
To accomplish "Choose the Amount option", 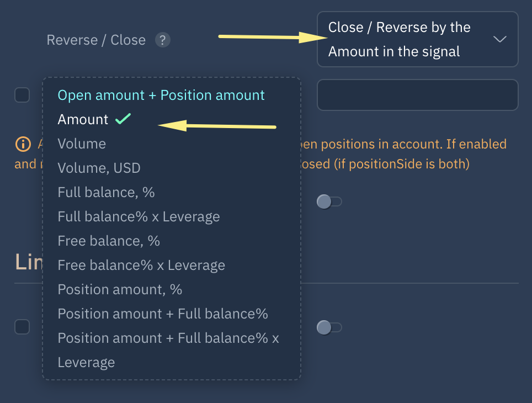I will tap(83, 119).
